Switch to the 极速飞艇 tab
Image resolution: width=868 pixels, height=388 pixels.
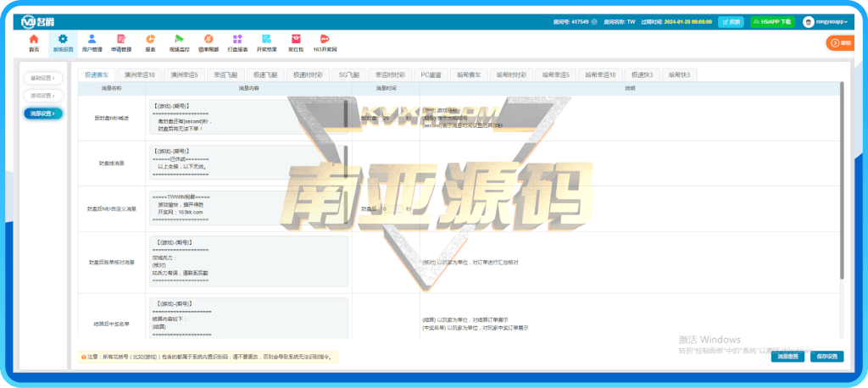[265, 75]
